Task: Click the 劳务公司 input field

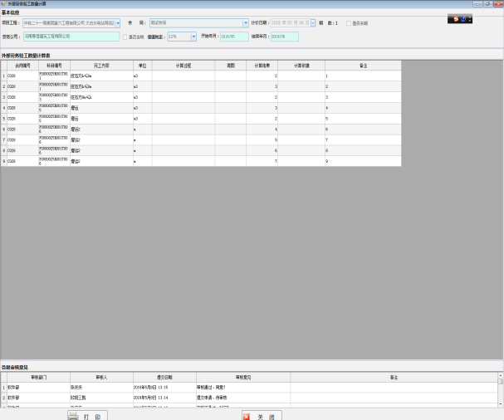Action: click(x=71, y=37)
